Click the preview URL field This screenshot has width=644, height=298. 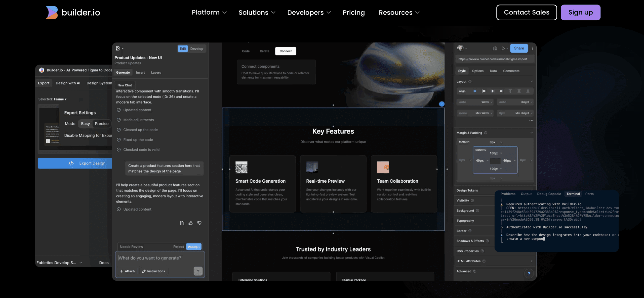click(495, 59)
